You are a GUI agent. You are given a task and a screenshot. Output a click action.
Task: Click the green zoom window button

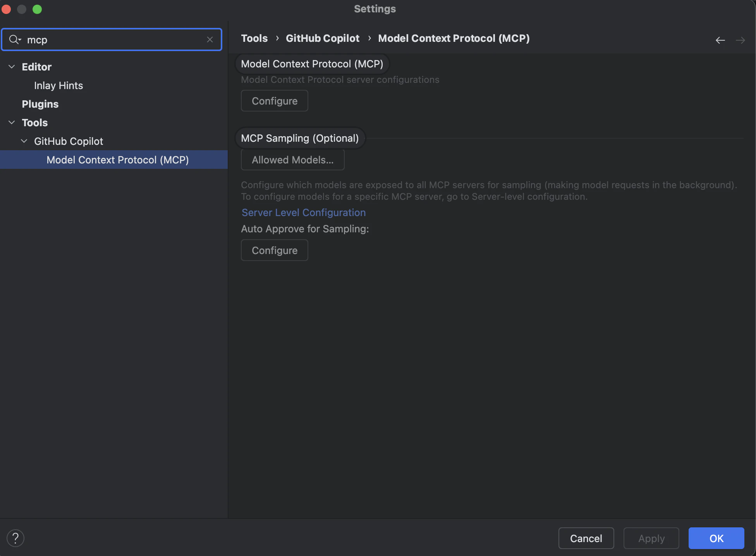point(37,9)
